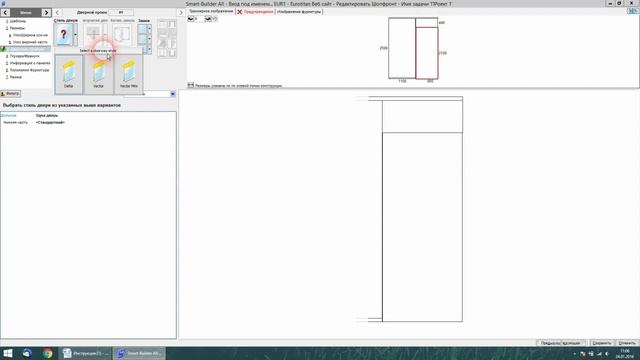640x360 pixels.
Task: Click the Предыдущ. button at bottom
Action: (x=549, y=343)
